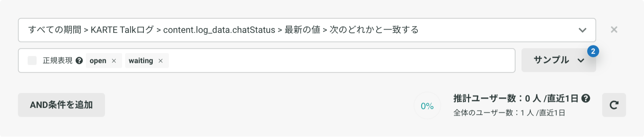The height and width of the screenshot is (137, 644).
Task: Select the 'waiting' value tag
Action: tap(141, 61)
